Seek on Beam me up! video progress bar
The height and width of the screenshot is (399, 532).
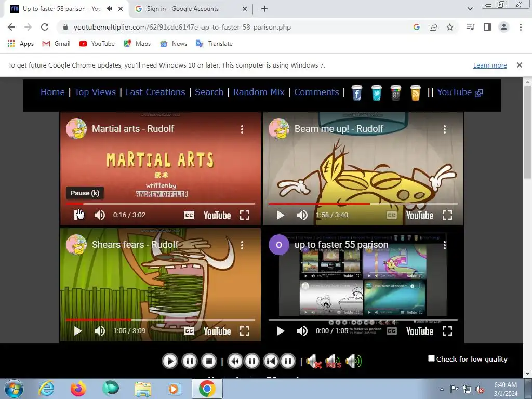[x=363, y=204]
